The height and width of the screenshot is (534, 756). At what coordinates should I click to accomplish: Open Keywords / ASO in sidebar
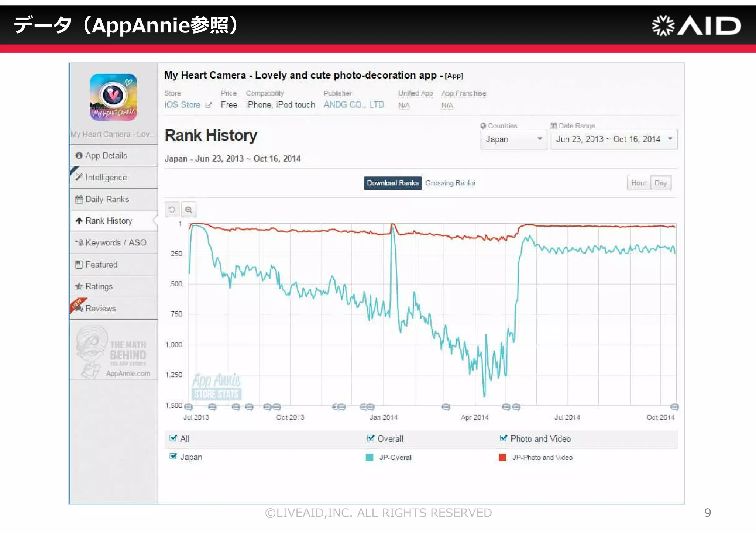pos(115,242)
